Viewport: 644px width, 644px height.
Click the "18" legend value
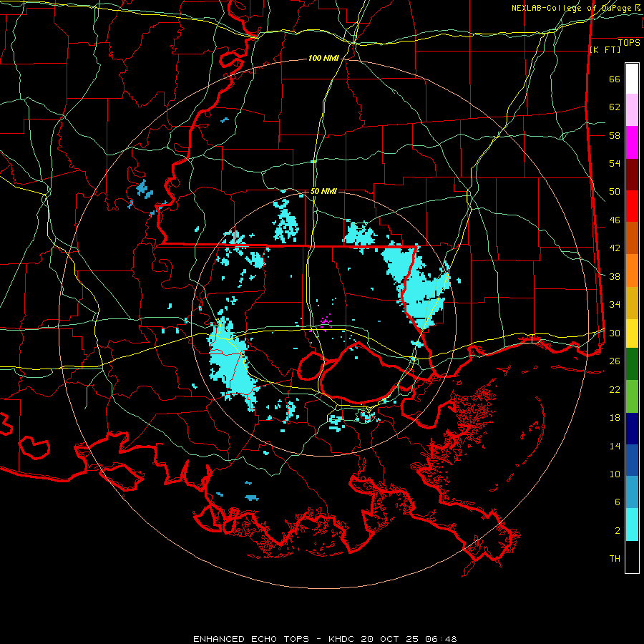pyautogui.click(x=615, y=418)
